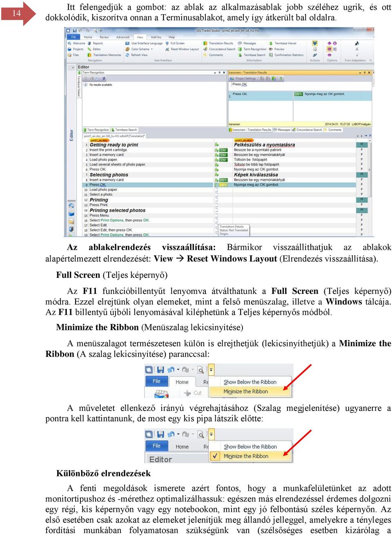
Task: Switch to the Concordance Search panel tab
Action: tap(307, 130)
